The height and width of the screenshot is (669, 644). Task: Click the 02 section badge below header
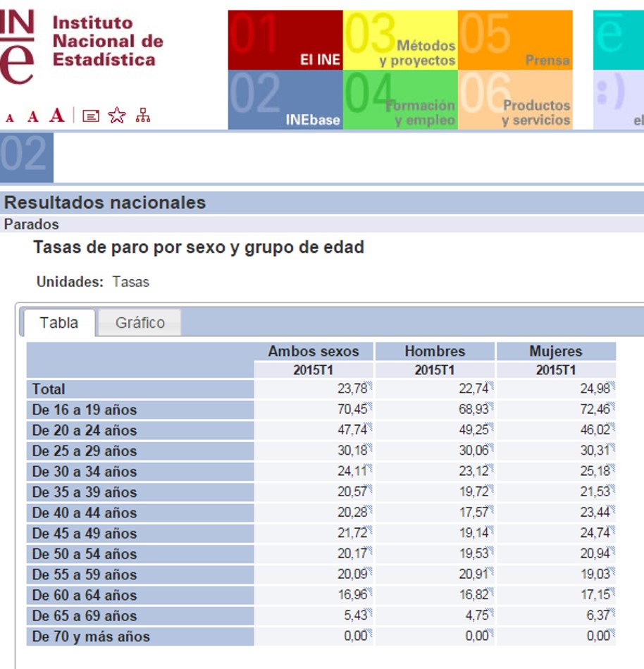[x=26, y=156]
